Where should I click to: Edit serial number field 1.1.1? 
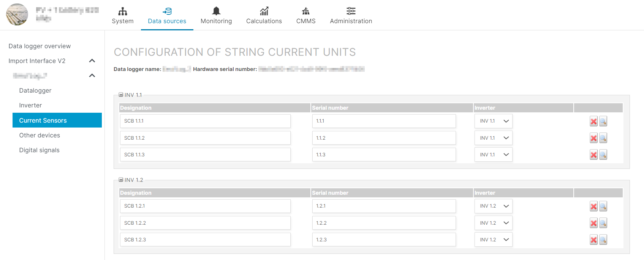384,121
